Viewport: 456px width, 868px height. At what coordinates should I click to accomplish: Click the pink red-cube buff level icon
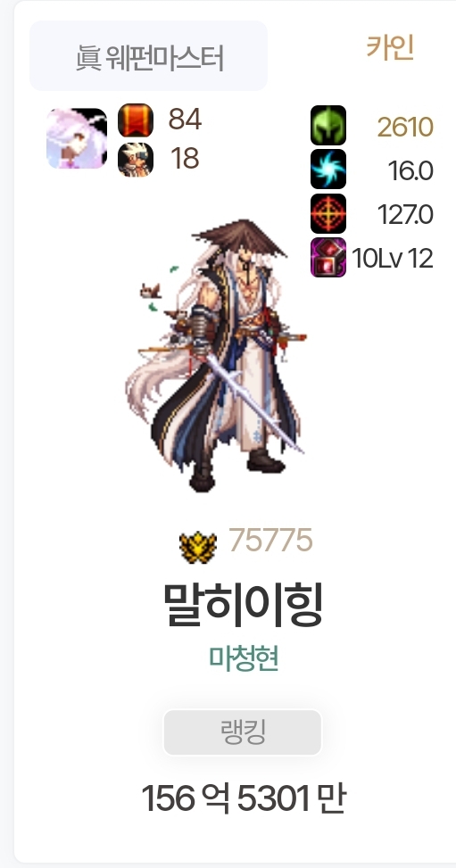[x=328, y=258]
